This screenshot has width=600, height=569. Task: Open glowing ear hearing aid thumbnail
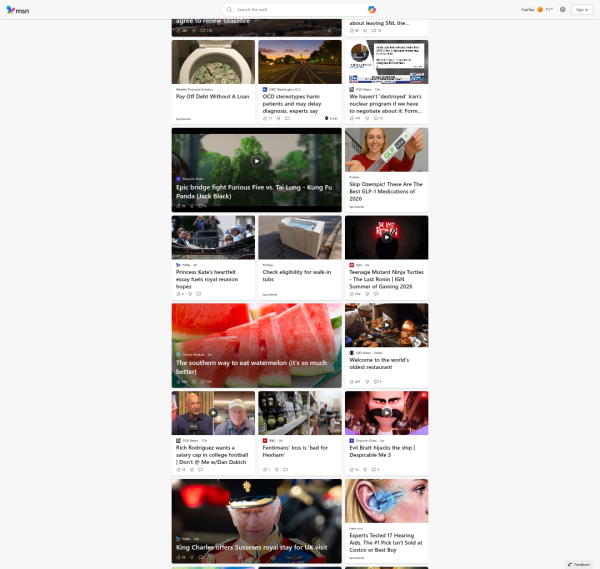(386, 501)
